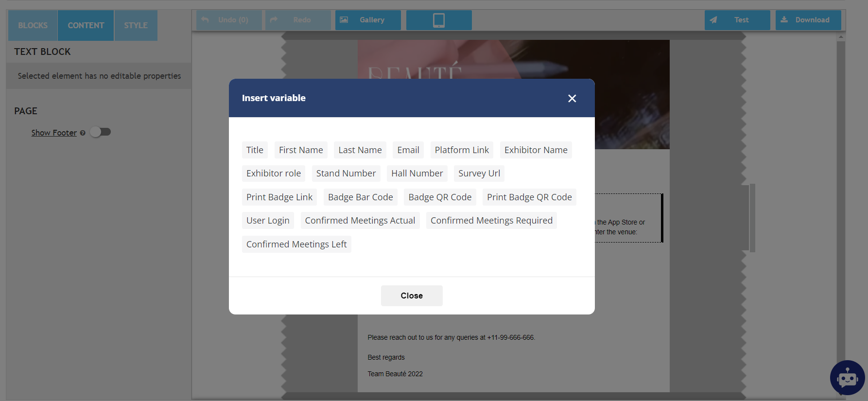Open the chatbot assistant icon
868x401 pixels.
click(x=847, y=378)
